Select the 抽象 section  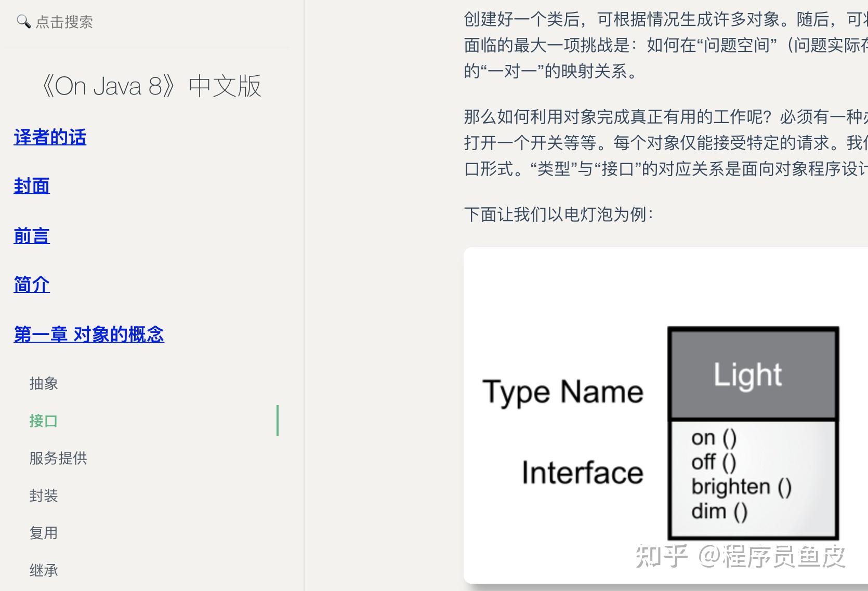[x=44, y=383]
